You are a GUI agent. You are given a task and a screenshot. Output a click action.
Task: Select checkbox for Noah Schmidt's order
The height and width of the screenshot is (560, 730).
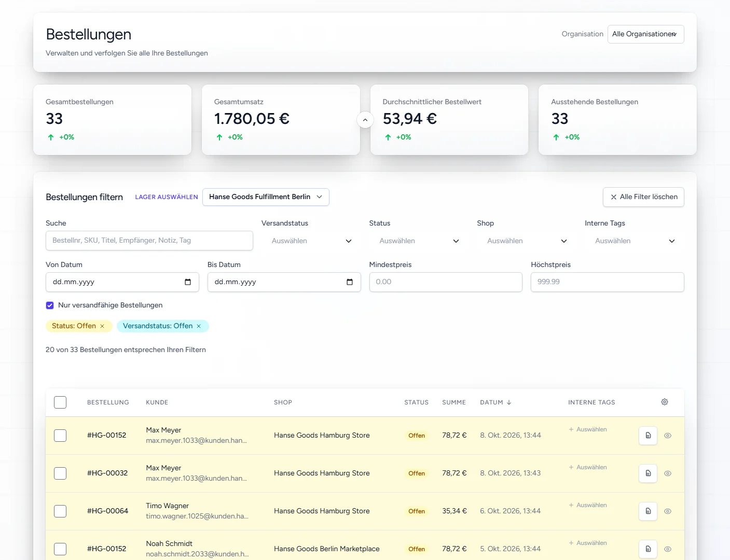tap(60, 549)
